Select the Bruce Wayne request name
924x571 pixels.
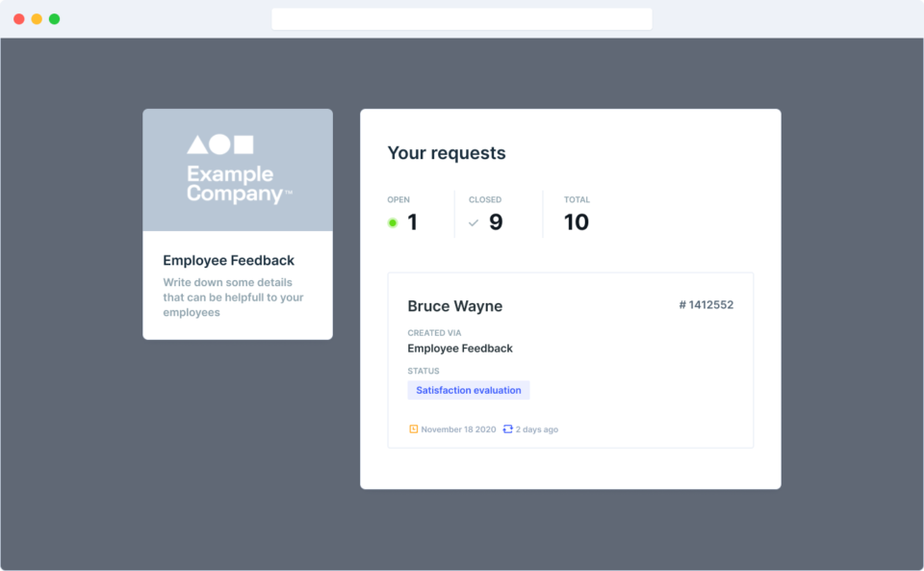455,305
